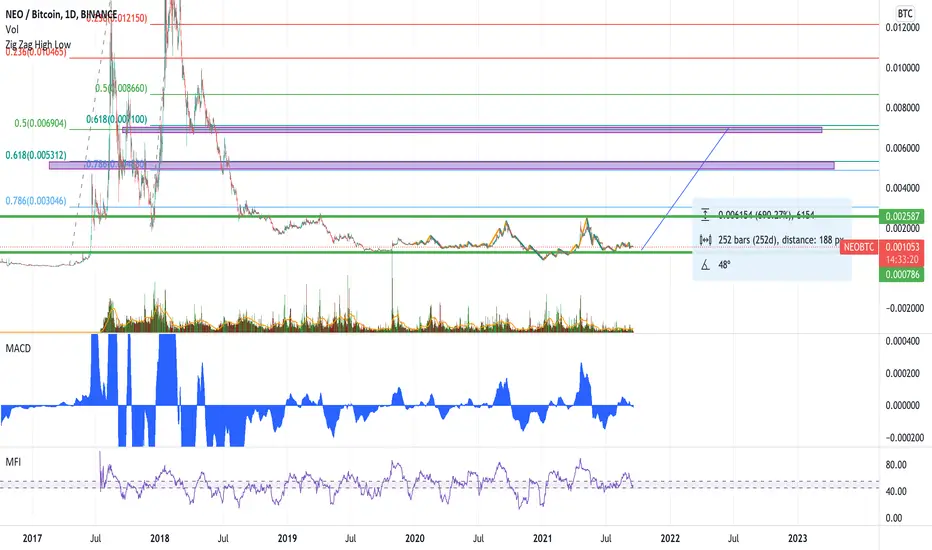Click the 2017 label on time axis

[x=32, y=538]
